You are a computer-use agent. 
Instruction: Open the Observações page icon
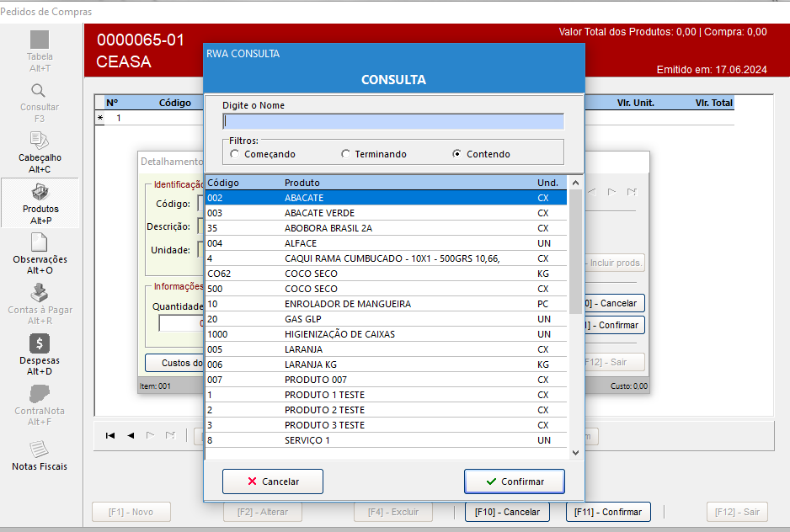(40, 242)
